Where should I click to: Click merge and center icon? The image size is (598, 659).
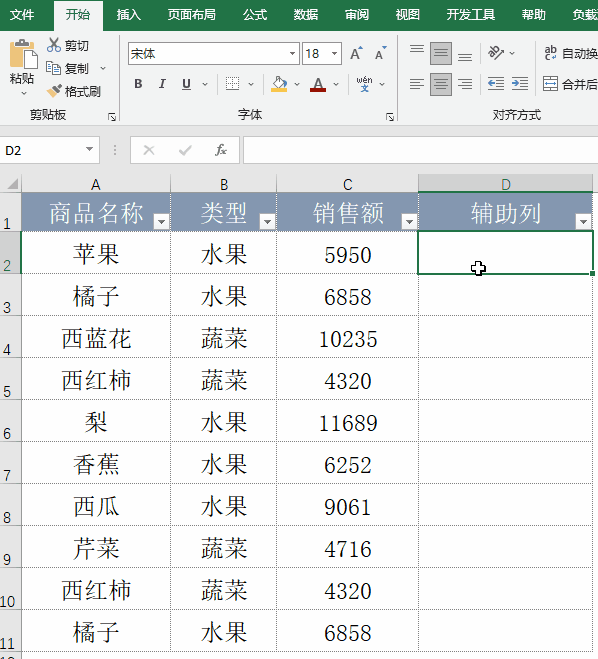(x=550, y=84)
